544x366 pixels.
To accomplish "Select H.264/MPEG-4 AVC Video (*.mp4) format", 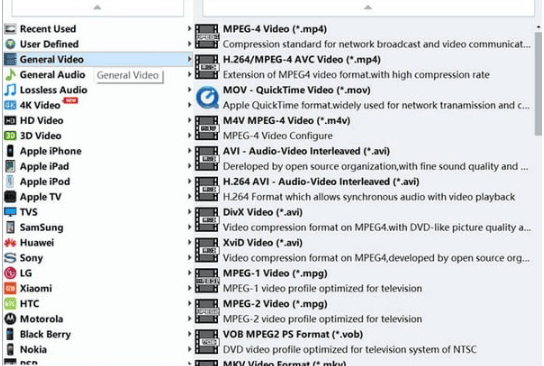I will (x=364, y=67).
